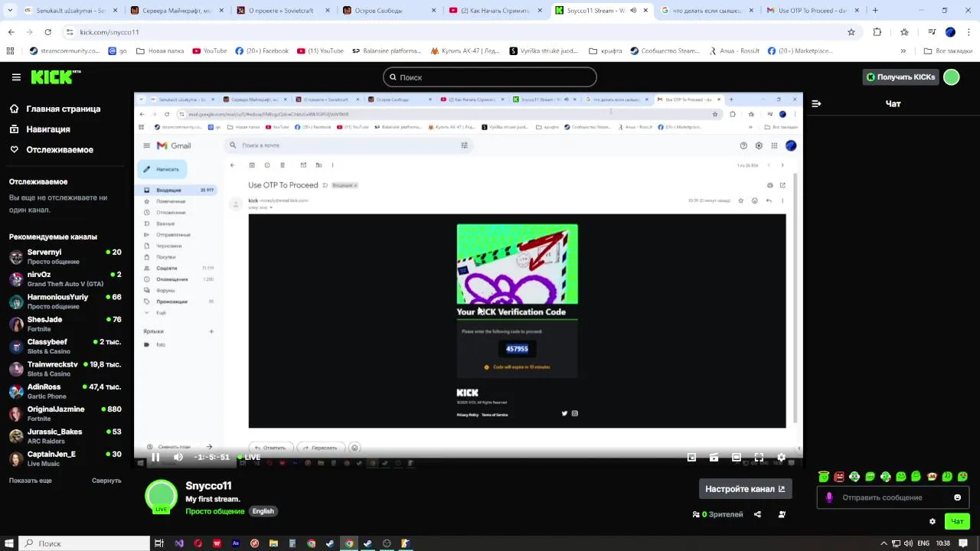The image size is (980, 551).
Task: Click the KICK logo
Action: (x=55, y=77)
